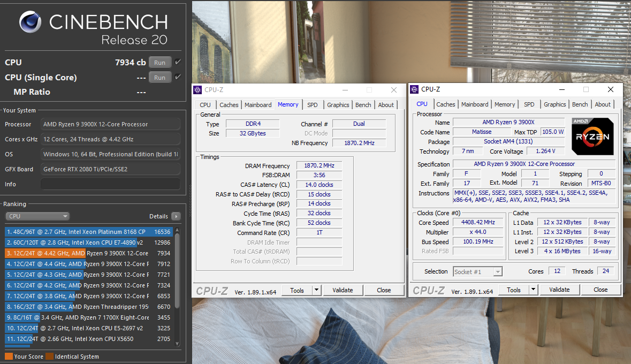Open Caches tab in right CPU-Z window

click(x=446, y=104)
